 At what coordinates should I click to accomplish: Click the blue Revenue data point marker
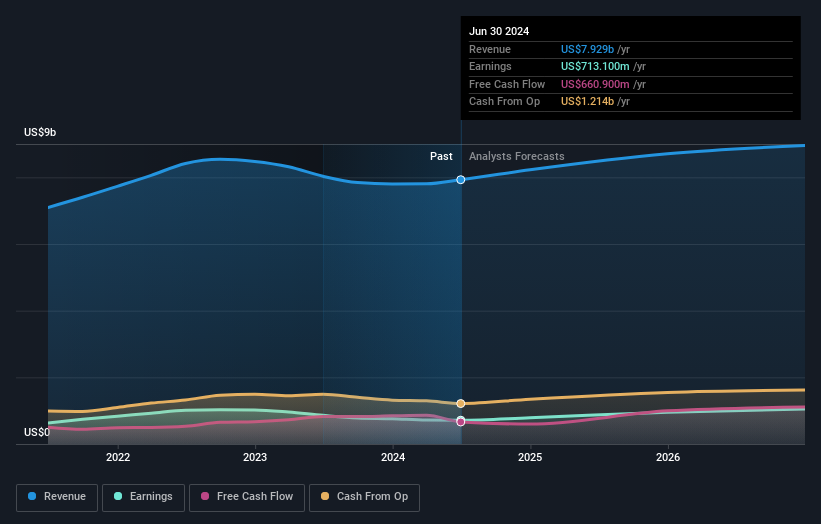coord(461,180)
